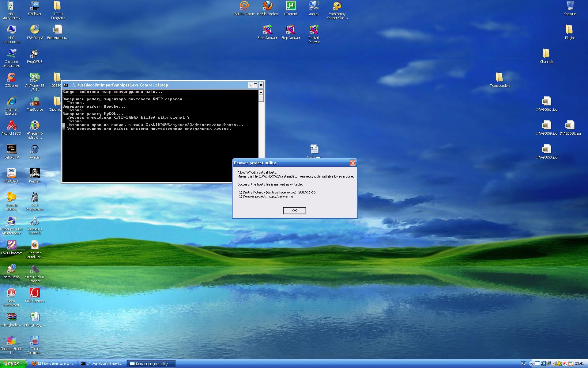Open the Пуск start button
588x368 pixels.
click(12, 364)
